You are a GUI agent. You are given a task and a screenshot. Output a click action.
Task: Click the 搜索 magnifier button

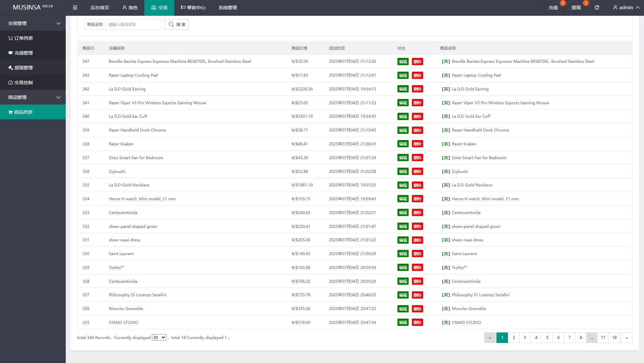[177, 24]
